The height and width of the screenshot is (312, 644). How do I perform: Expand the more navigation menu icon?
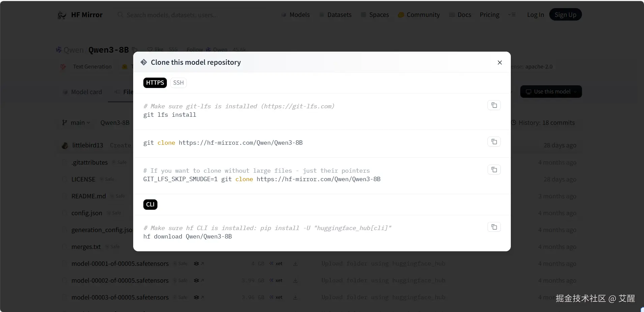click(512, 15)
